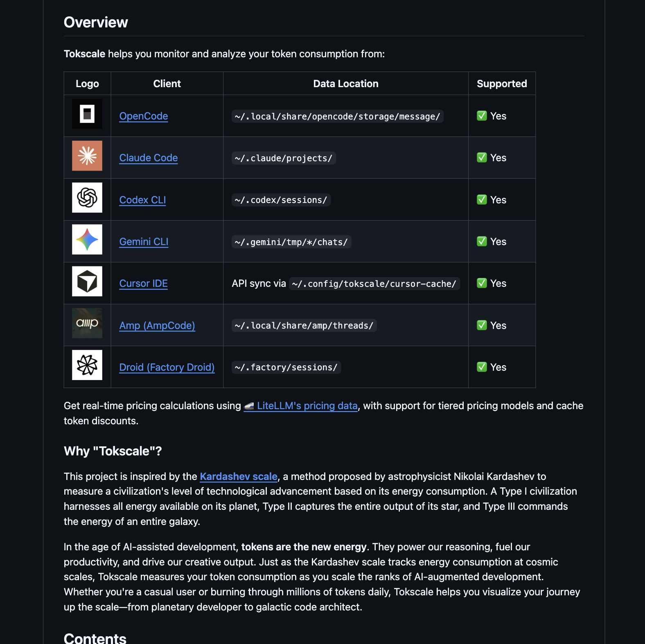Open LiteLLM's pricing data link

point(307,406)
